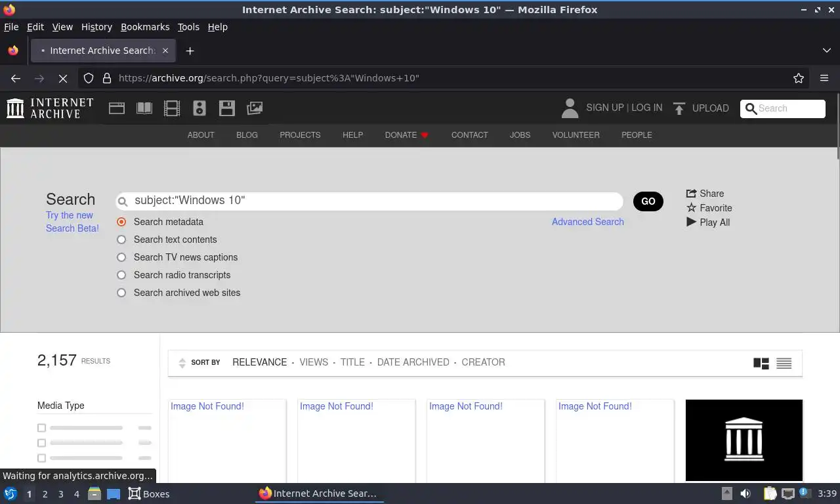Click Play All icon link
840x504 pixels.
click(x=707, y=222)
